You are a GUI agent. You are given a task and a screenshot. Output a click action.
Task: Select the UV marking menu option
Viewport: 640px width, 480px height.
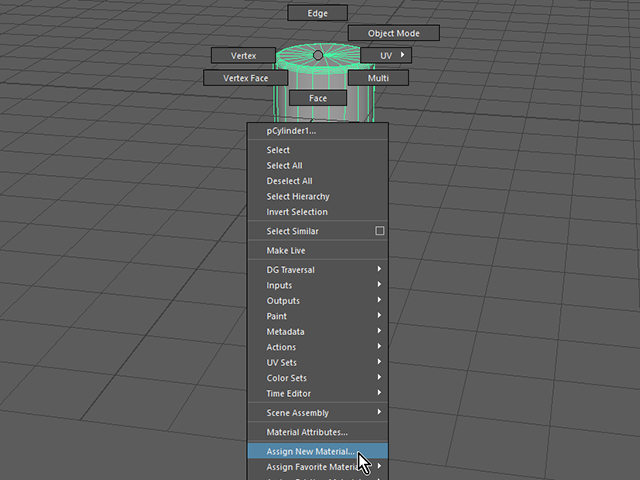386,56
